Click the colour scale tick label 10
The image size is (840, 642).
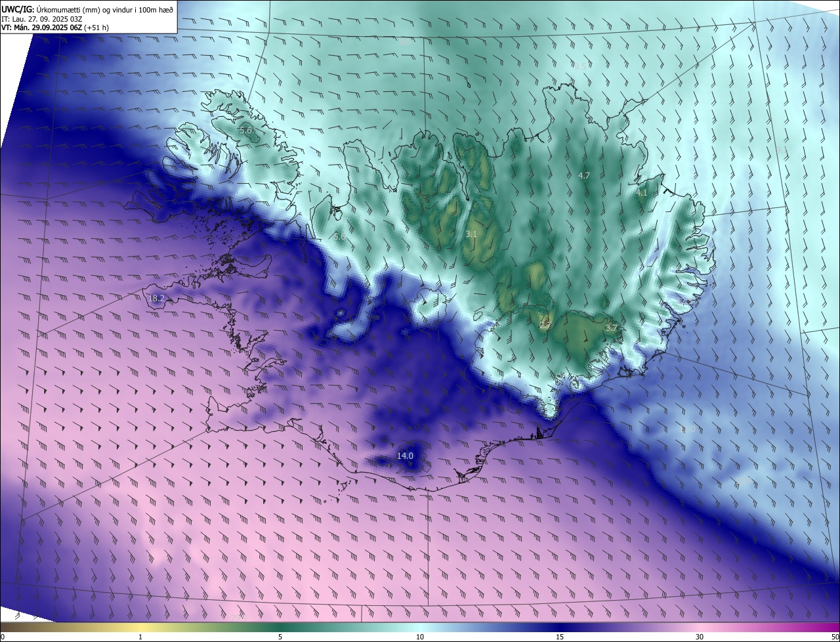(x=420, y=637)
